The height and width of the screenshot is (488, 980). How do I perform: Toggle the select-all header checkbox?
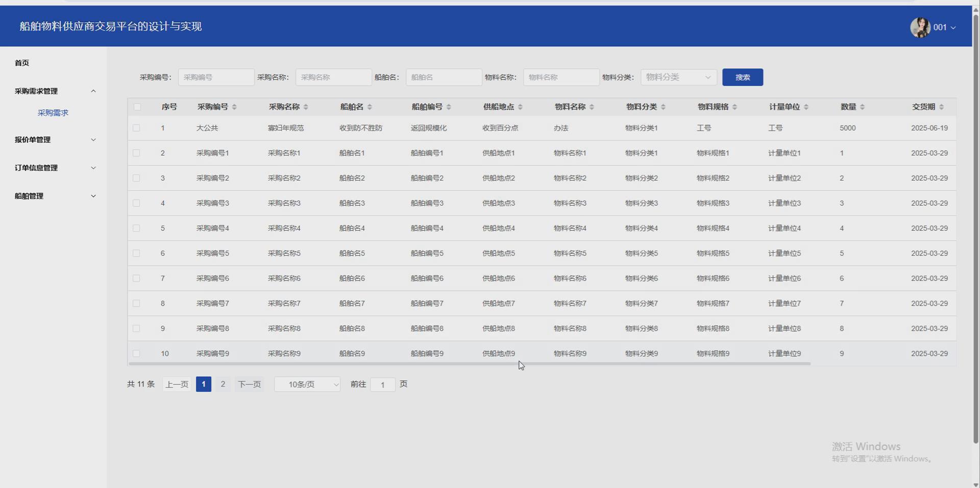coord(137,107)
